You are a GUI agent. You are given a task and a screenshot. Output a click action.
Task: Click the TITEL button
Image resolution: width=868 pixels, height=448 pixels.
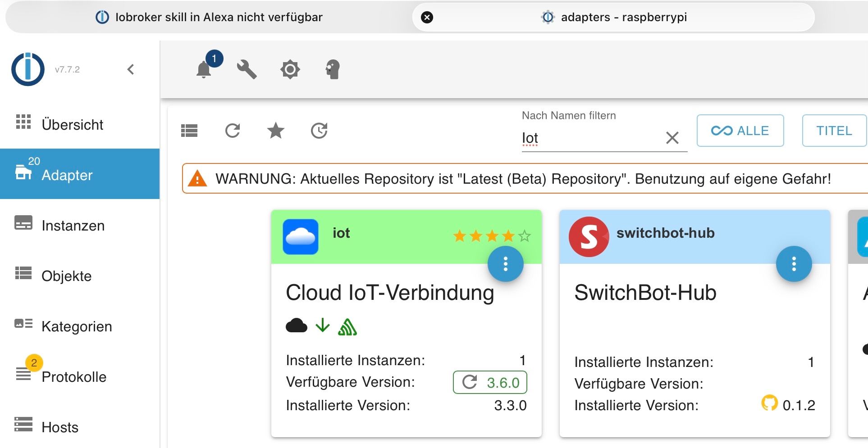(x=834, y=131)
